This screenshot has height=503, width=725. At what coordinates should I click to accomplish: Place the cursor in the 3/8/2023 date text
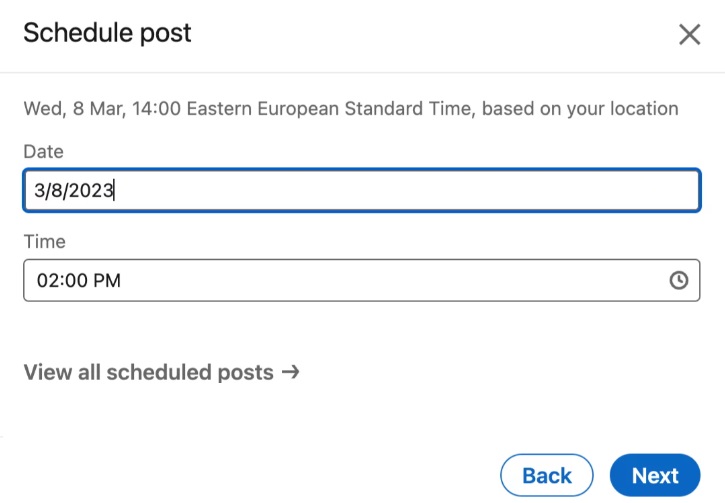pos(74,190)
